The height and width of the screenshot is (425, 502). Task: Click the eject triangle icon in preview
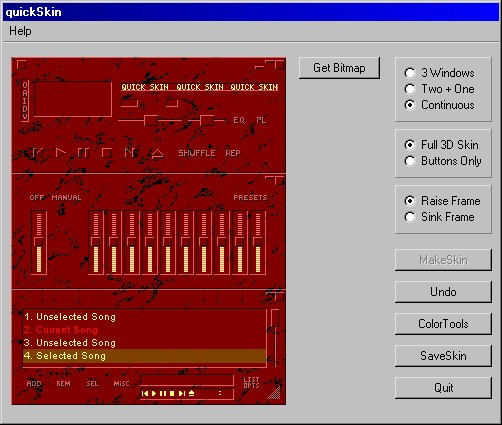157,154
